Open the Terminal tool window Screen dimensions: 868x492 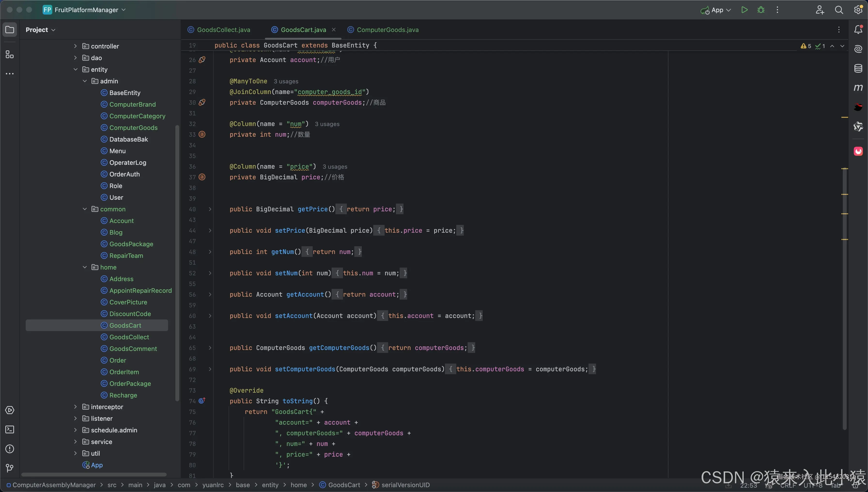coord(10,429)
